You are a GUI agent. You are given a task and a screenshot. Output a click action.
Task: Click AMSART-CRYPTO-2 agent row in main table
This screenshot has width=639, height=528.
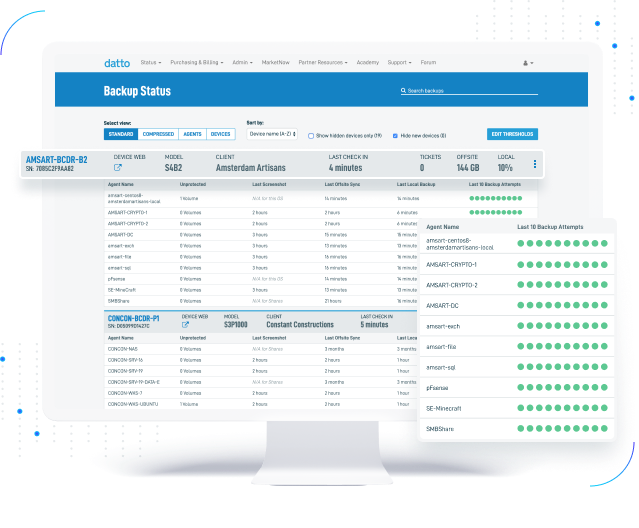point(261,224)
